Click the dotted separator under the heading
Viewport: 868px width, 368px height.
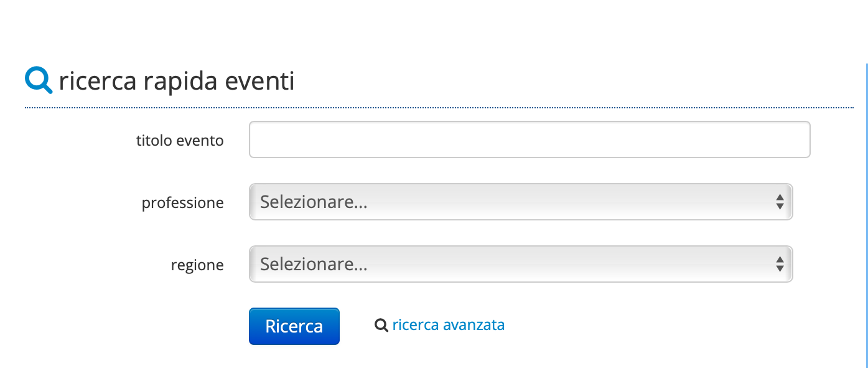pyautogui.click(x=439, y=108)
